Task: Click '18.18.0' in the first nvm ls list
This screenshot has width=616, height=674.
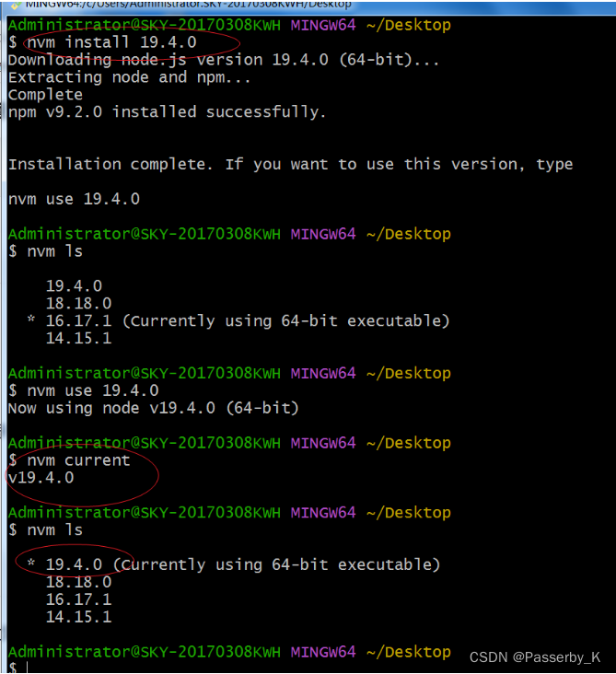Action: coord(78,304)
